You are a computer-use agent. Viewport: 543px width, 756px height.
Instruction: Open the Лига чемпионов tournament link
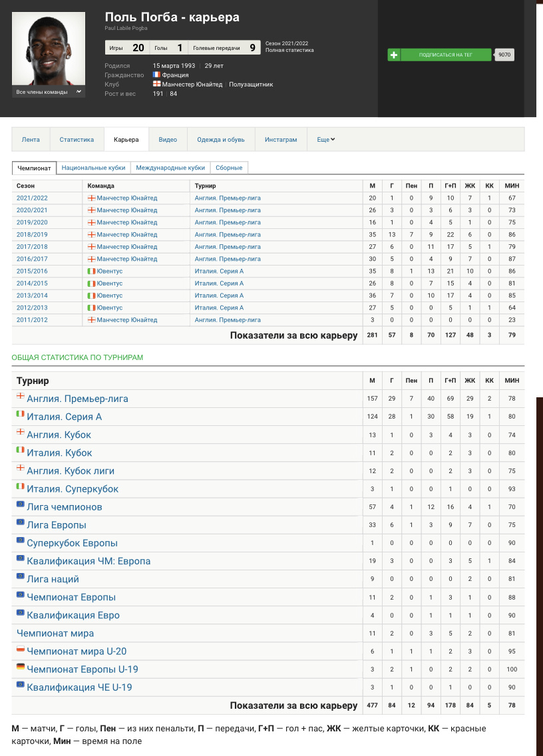pos(64,506)
